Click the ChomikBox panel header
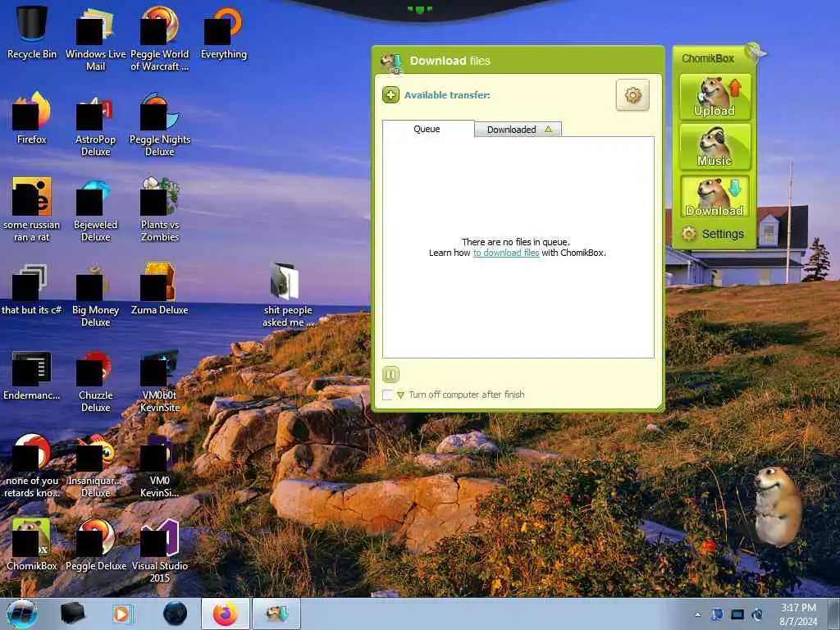This screenshot has height=630, width=840. tap(708, 58)
